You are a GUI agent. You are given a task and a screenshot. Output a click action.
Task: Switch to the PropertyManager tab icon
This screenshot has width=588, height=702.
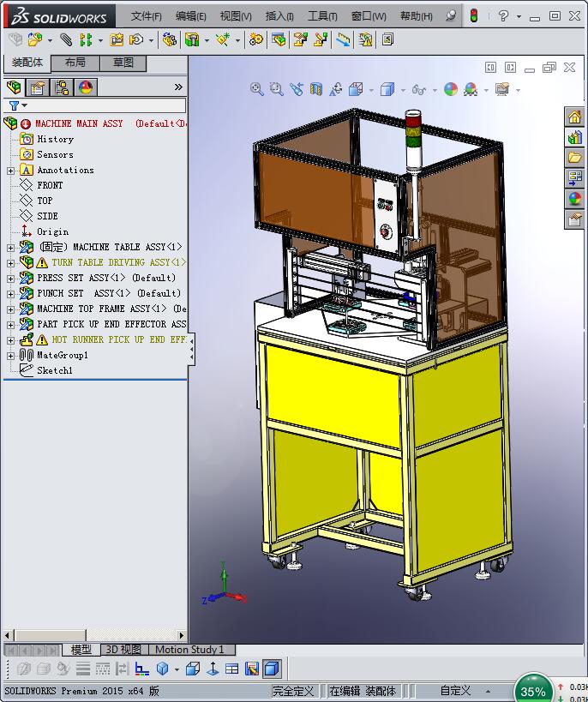tap(37, 87)
